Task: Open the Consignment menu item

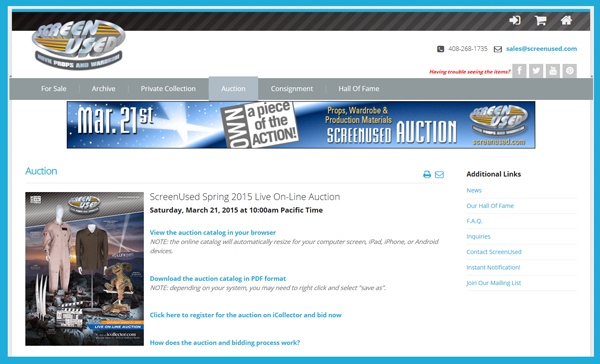Action: coord(292,89)
